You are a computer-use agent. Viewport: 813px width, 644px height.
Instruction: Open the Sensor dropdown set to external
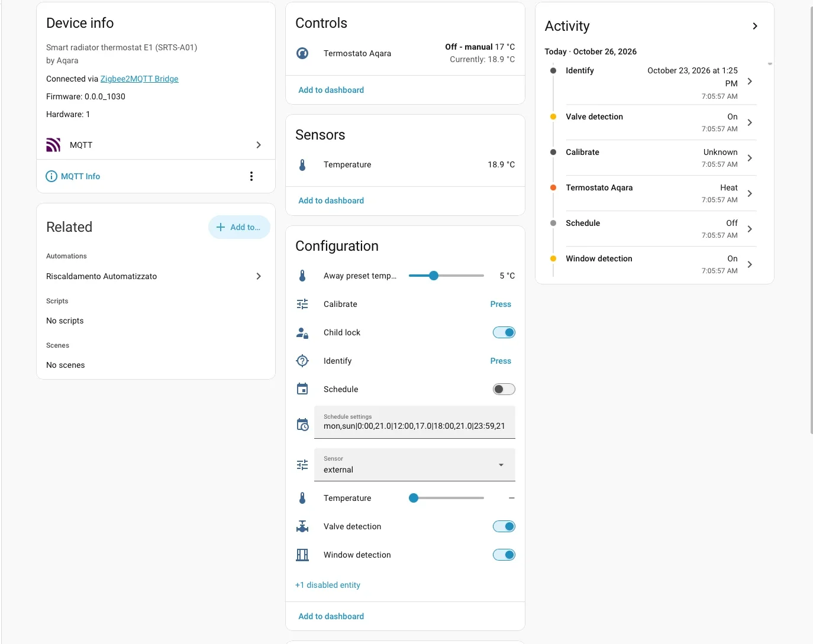(x=415, y=465)
